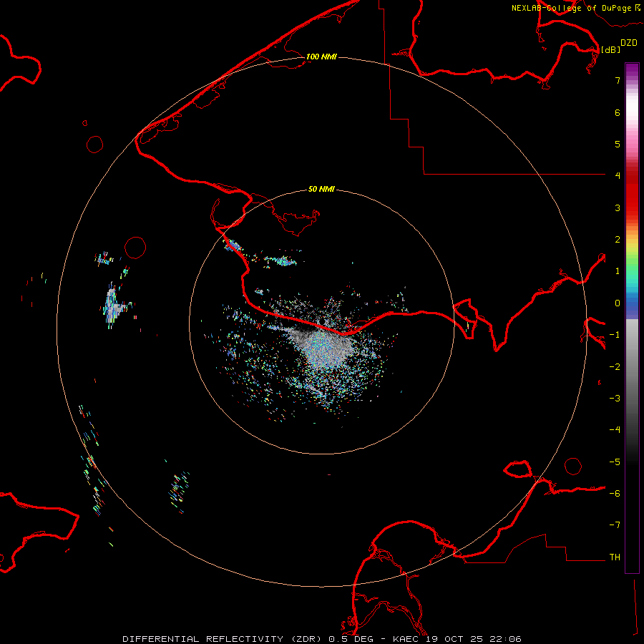Click the KAEC radar site identifier
The height and width of the screenshot is (644, 644).
coord(406,639)
